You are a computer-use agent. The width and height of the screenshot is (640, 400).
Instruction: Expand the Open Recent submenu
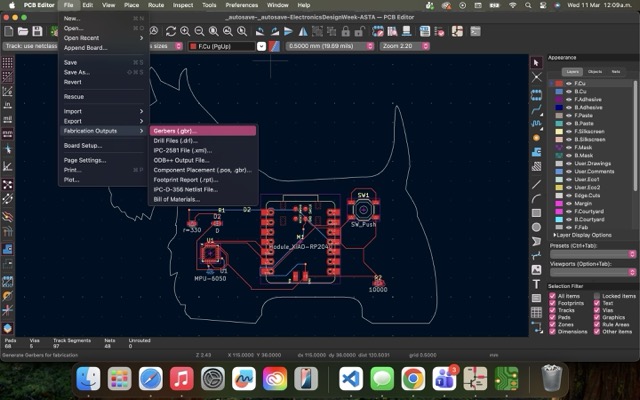click(103, 38)
